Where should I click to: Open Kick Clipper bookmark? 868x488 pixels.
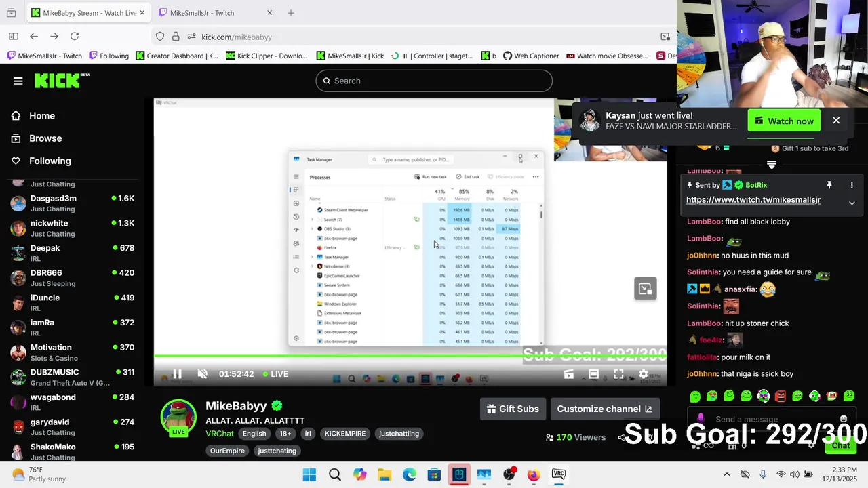tap(267, 56)
